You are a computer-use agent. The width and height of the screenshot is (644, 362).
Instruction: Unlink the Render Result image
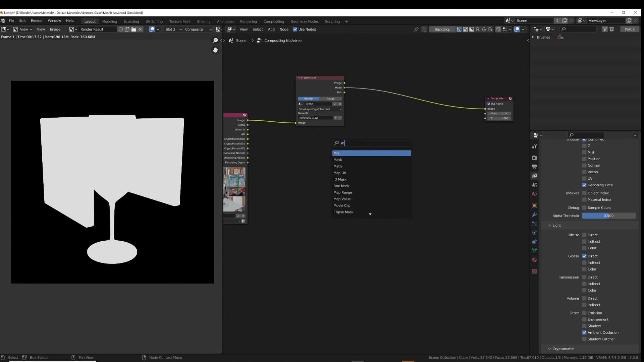coord(140,29)
